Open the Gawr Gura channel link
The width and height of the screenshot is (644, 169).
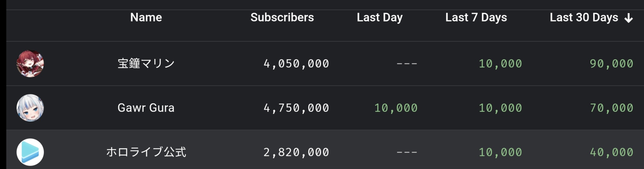pyautogui.click(x=146, y=108)
